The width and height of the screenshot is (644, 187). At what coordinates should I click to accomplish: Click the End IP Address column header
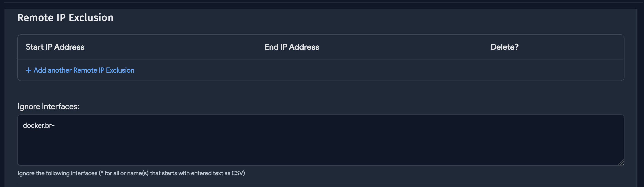point(292,47)
